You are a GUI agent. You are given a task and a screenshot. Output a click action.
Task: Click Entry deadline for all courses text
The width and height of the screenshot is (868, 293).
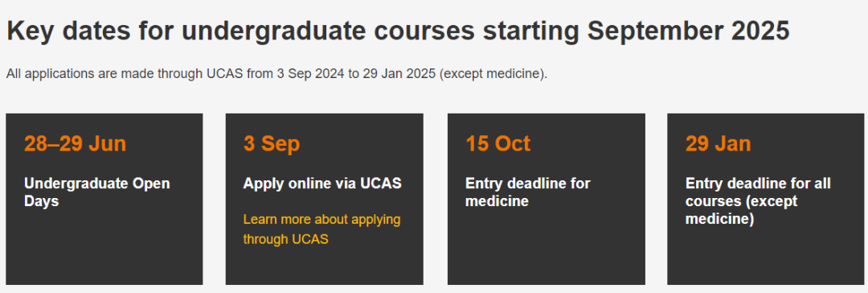coord(758,201)
